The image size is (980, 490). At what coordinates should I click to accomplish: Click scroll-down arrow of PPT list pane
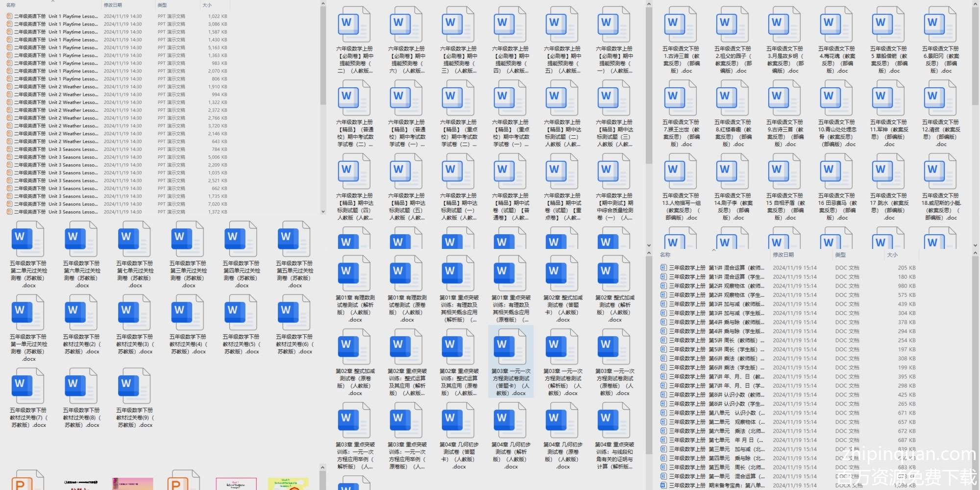pos(323,212)
